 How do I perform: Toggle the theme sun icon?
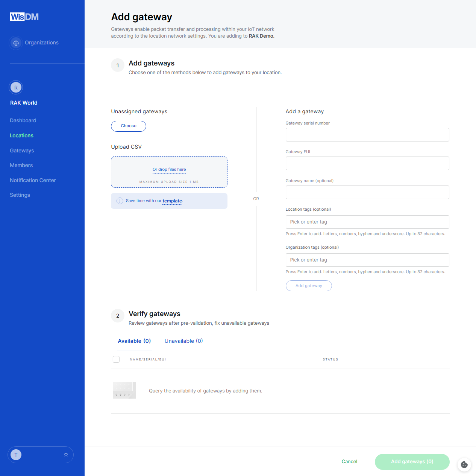click(66, 455)
